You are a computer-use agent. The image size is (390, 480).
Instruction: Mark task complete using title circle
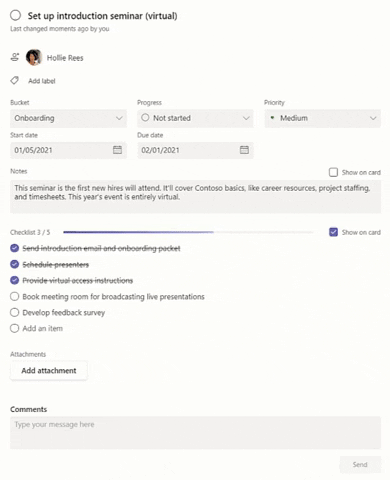click(15, 15)
